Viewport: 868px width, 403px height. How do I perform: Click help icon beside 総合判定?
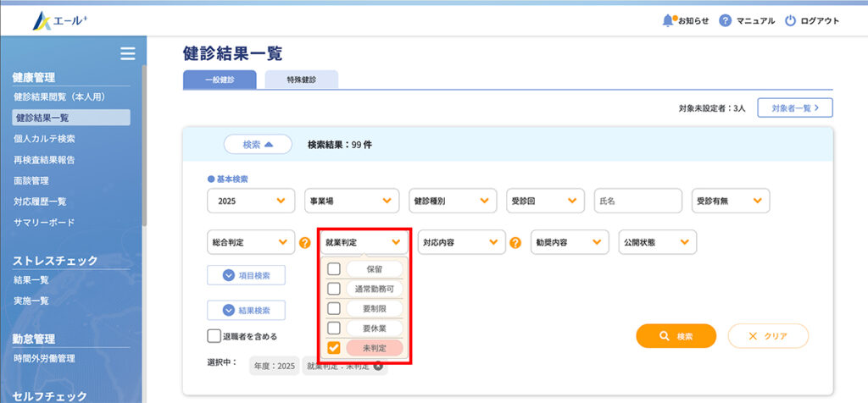tap(305, 243)
